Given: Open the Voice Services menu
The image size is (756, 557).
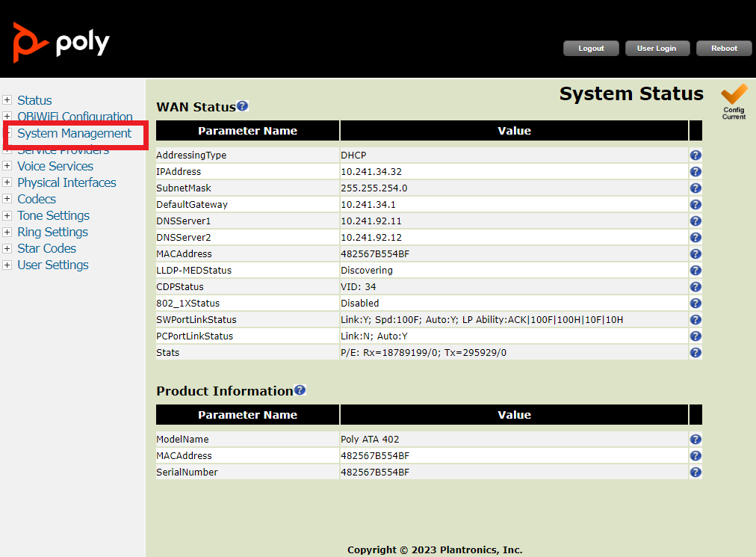Looking at the screenshot, I should 55,166.
